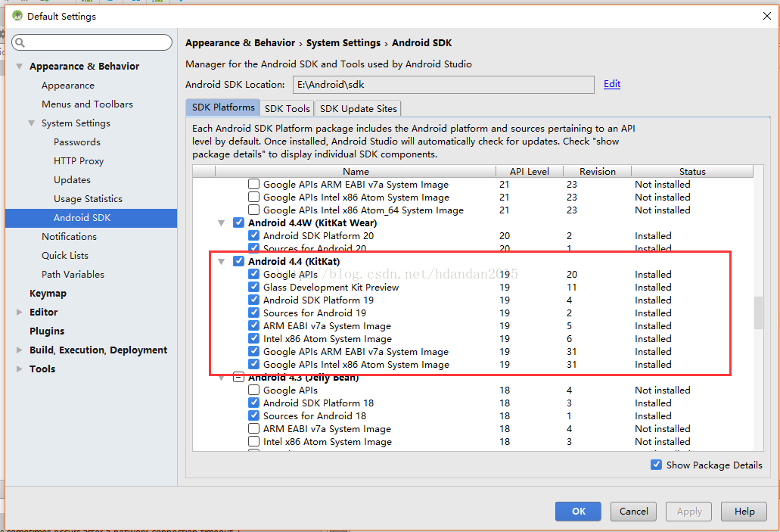Uncheck Android 4.4 (KitKat) group checkbox
Screen dimensions: 780x532
point(239,261)
